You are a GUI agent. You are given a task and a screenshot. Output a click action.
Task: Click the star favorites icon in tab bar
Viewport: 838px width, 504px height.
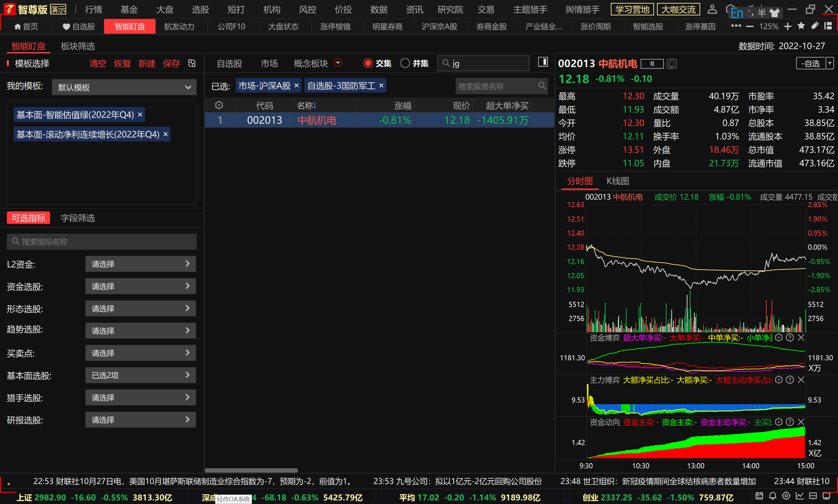(x=801, y=26)
